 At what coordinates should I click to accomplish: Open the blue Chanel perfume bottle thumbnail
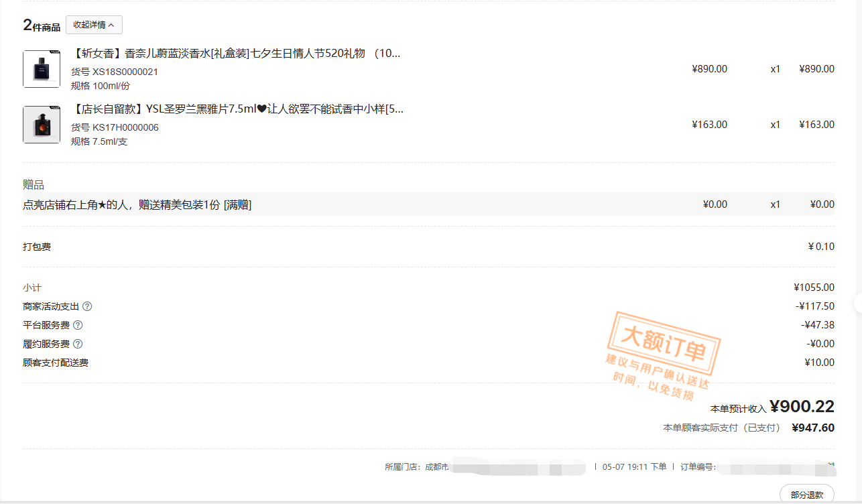(42, 69)
